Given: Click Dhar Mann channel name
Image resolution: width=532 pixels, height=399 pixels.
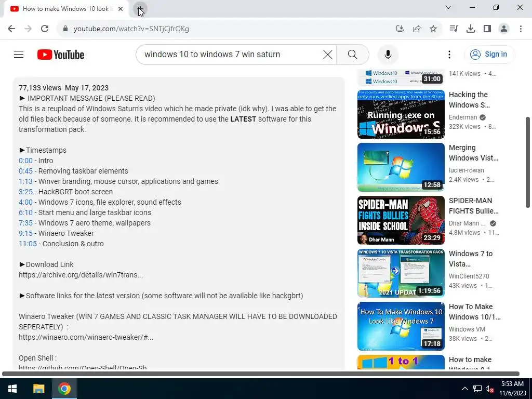Looking at the screenshot, I should tap(467, 223).
